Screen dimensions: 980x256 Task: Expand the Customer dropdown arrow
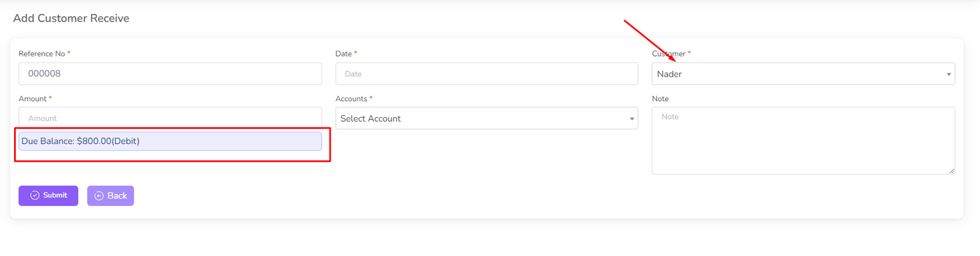tap(949, 74)
